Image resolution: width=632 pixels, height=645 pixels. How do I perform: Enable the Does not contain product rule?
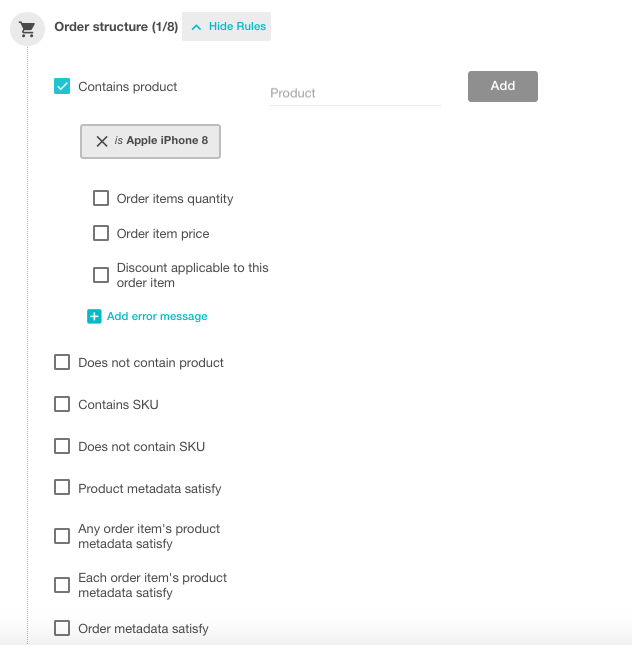(62, 363)
